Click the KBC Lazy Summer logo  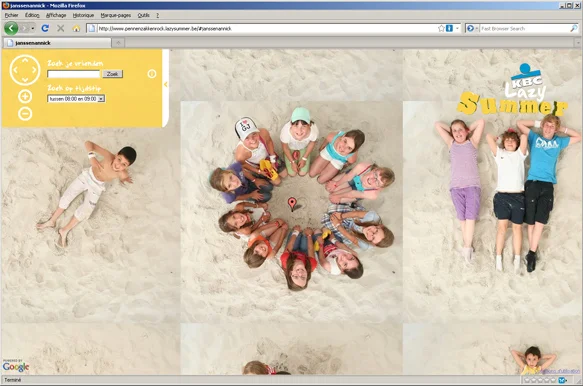[x=513, y=90]
